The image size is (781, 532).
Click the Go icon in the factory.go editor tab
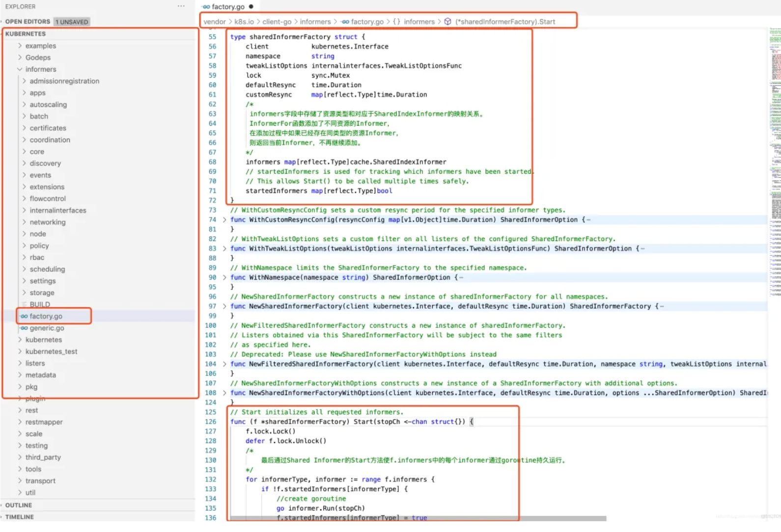pyautogui.click(x=206, y=7)
